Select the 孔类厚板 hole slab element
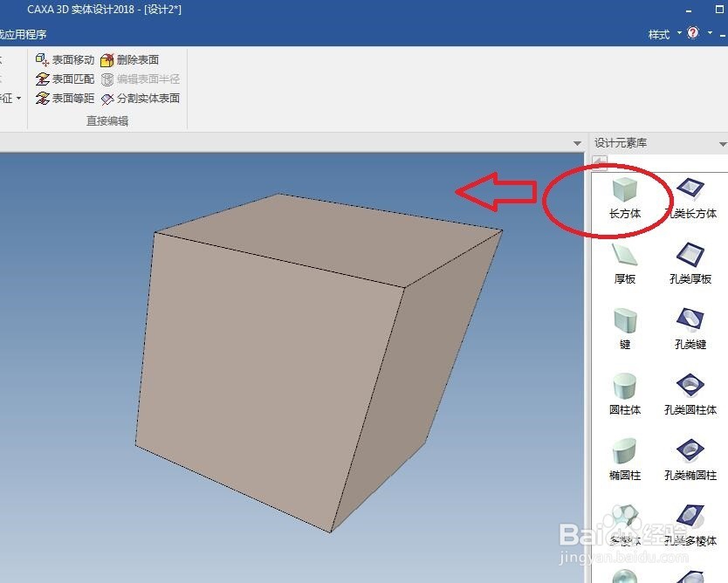 [690, 264]
